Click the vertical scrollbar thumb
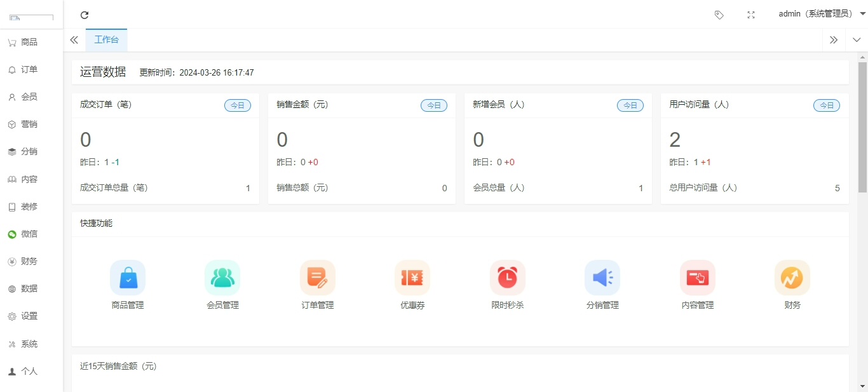This screenshot has height=392, width=868. [862, 127]
